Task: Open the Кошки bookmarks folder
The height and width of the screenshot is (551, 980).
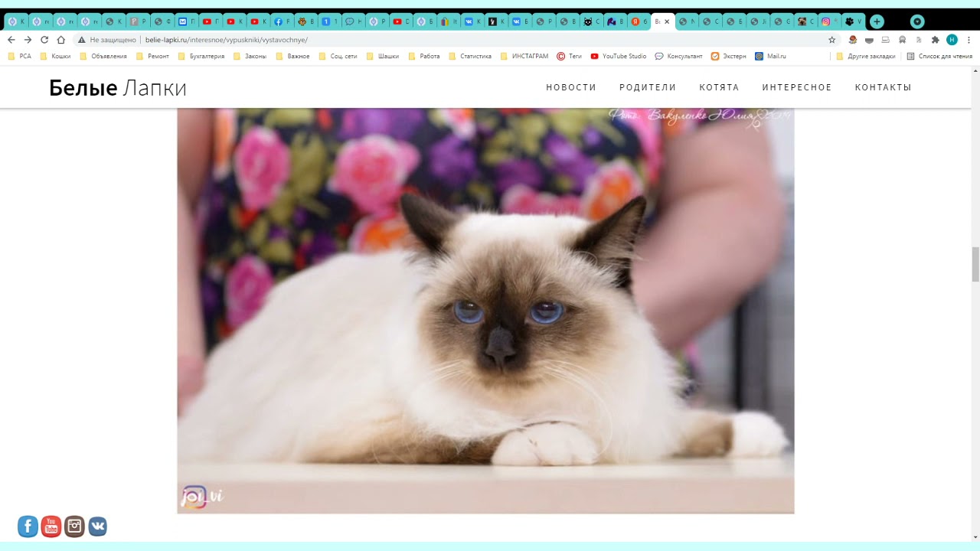Action: (55, 56)
